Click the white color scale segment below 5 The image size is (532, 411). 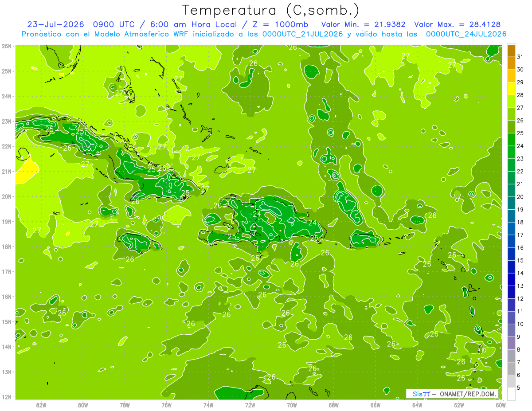coord(511,394)
